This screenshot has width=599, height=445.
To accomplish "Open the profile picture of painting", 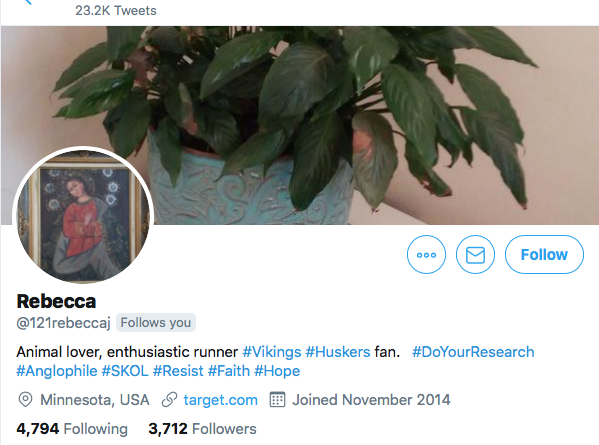I will (83, 215).
